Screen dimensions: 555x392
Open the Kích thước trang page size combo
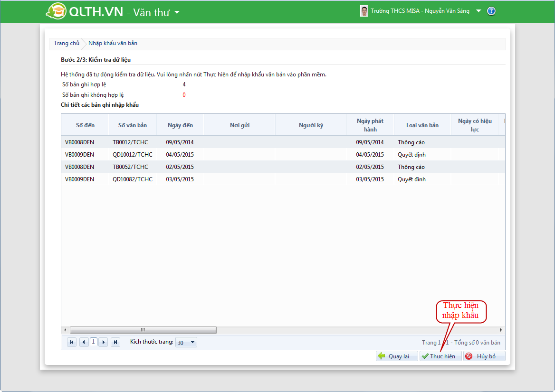186,342
